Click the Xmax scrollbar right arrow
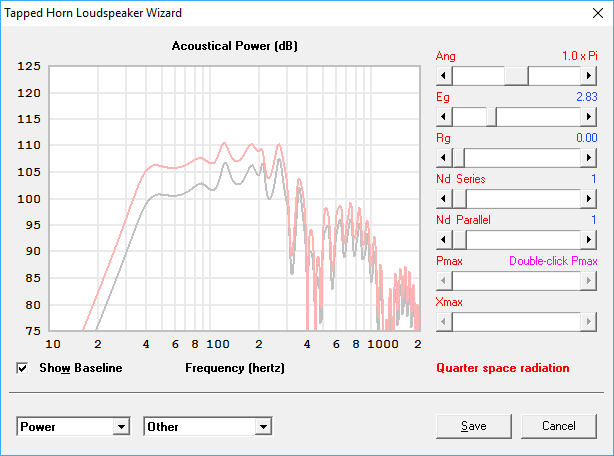This screenshot has width=614, height=456. [x=589, y=322]
